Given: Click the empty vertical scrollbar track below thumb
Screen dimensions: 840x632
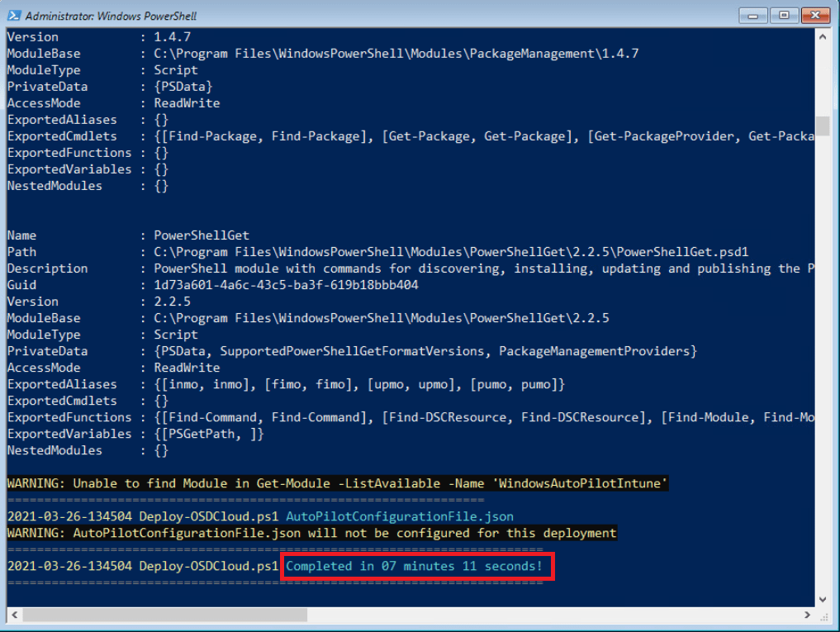Looking at the screenshot, I should (x=823, y=372).
